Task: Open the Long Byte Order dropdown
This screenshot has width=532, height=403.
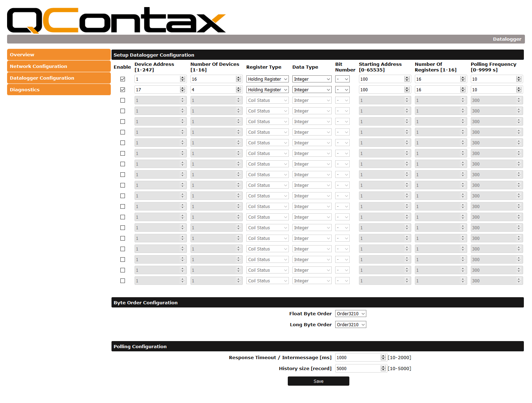Action: tap(350, 325)
